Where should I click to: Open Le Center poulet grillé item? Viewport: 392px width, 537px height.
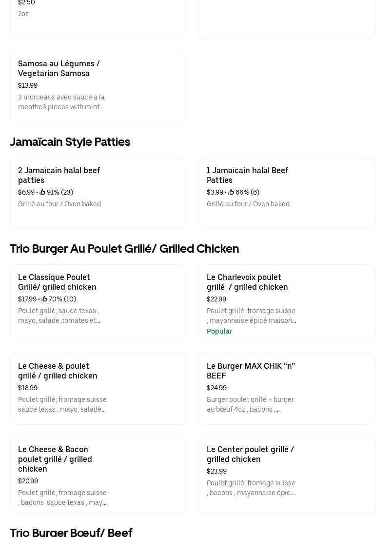287,475
